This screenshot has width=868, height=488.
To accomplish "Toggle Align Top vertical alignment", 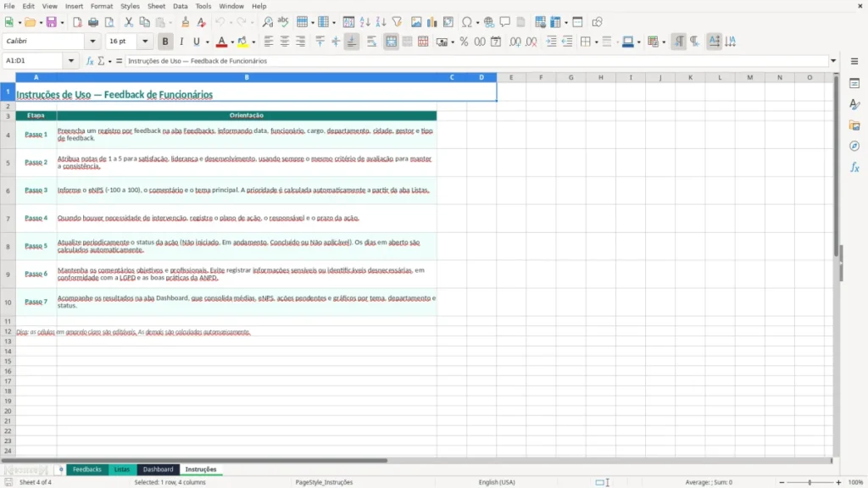I will click(320, 42).
